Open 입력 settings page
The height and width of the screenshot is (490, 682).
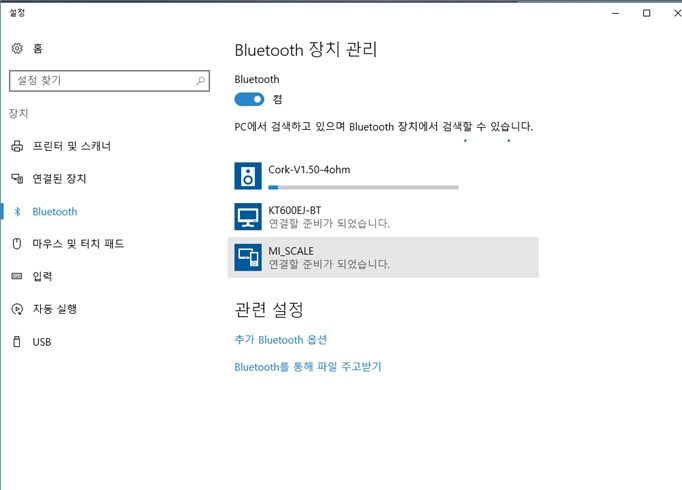click(42, 277)
